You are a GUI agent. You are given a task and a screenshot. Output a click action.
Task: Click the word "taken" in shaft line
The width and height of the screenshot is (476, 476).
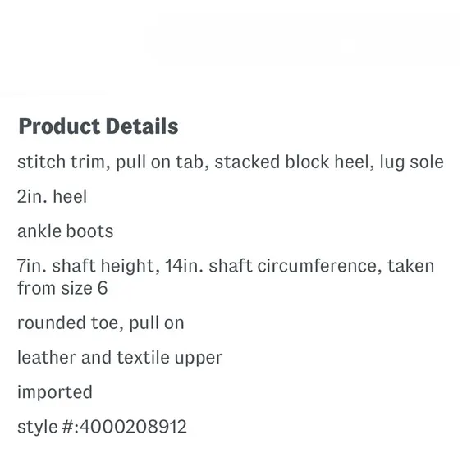click(410, 266)
